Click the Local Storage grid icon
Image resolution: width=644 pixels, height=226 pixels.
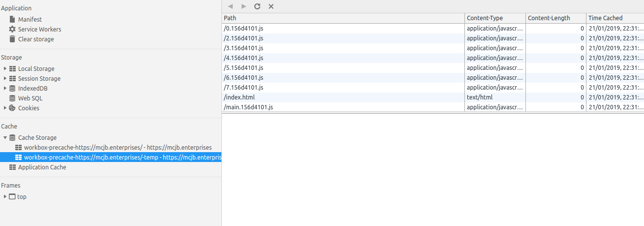click(x=12, y=68)
